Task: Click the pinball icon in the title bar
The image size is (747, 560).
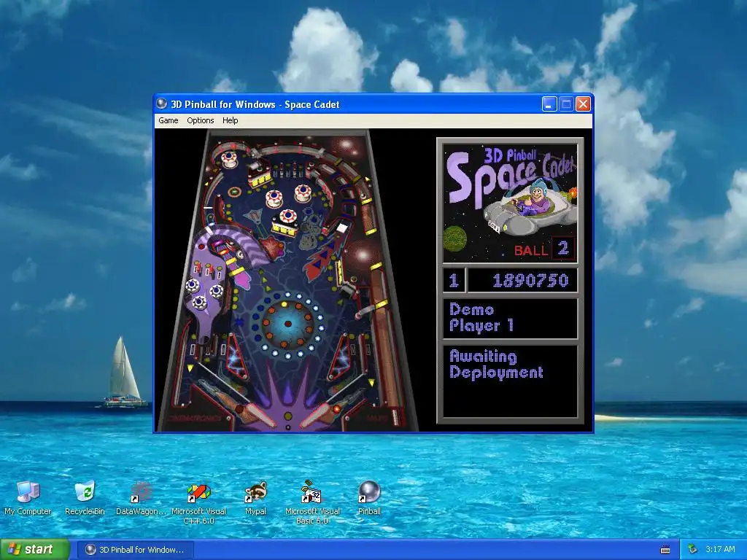Action: (162, 104)
